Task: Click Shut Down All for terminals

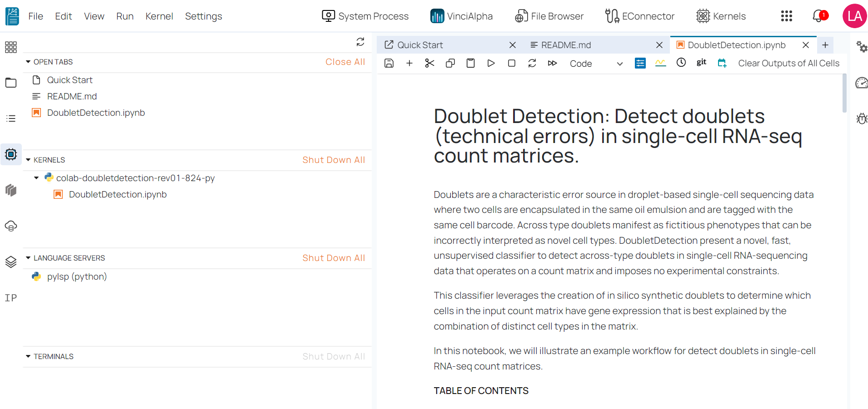Action: coord(334,356)
